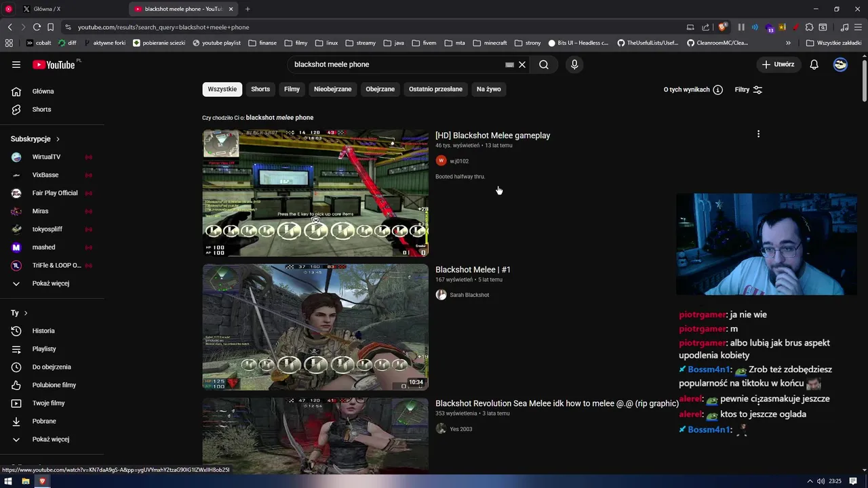Image resolution: width=868 pixels, height=488 pixels.
Task: Close the YouTube browser tab
Action: pos(231,9)
